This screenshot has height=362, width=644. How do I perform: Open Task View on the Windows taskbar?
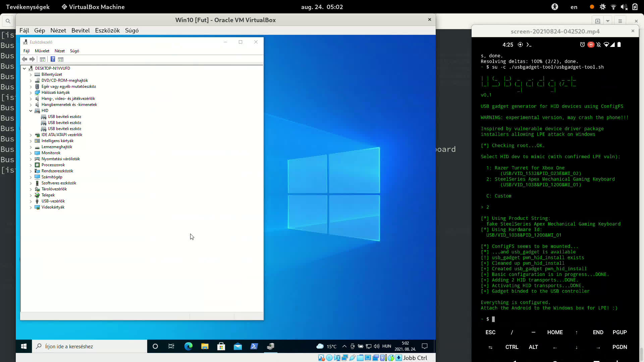coord(171,346)
